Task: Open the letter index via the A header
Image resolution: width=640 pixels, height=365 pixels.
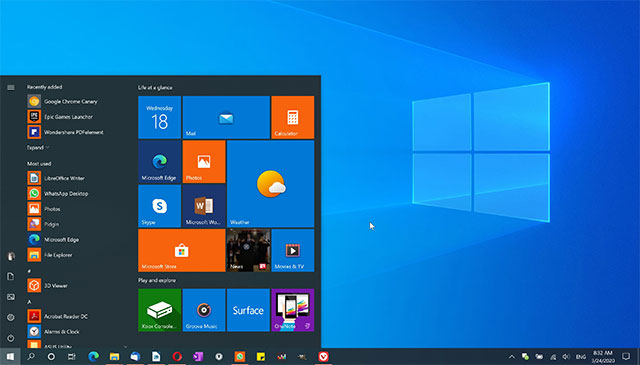Action: click(x=29, y=302)
